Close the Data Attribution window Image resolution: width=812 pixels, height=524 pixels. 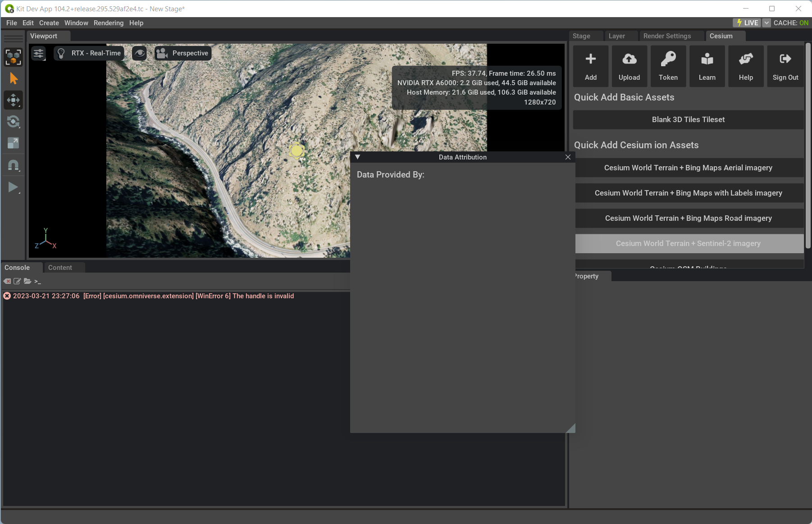pos(568,157)
